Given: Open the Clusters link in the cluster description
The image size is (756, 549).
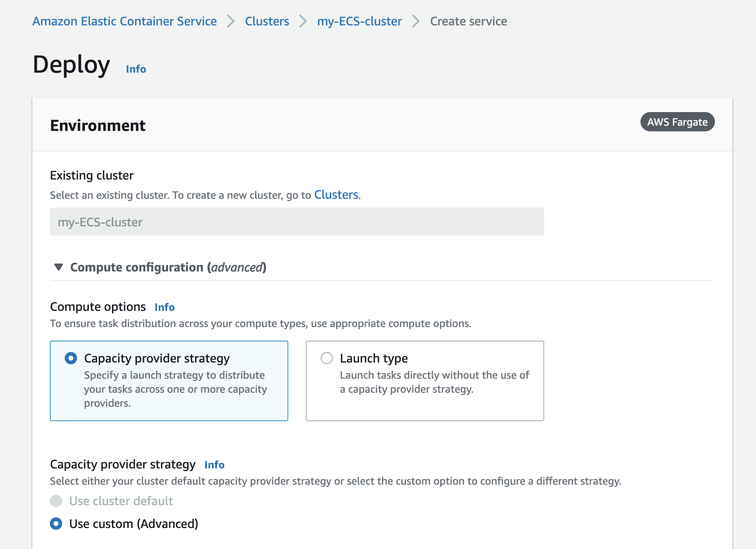Looking at the screenshot, I should (336, 194).
